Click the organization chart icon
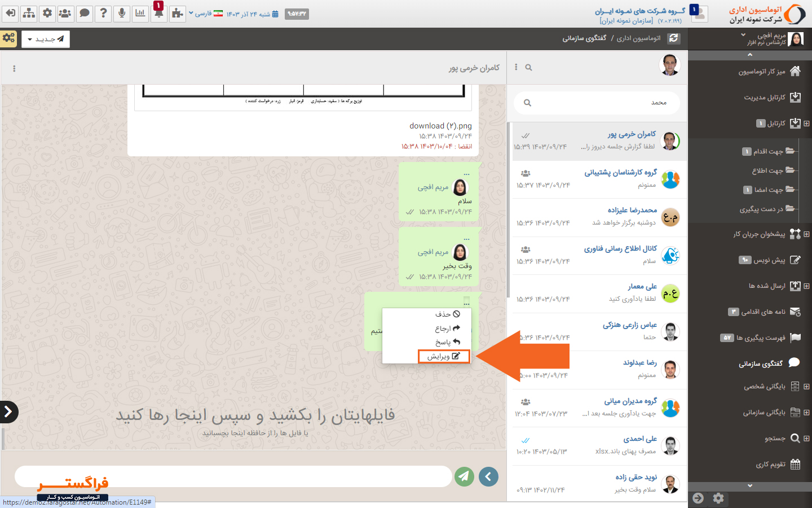The image size is (812, 508). [x=29, y=13]
